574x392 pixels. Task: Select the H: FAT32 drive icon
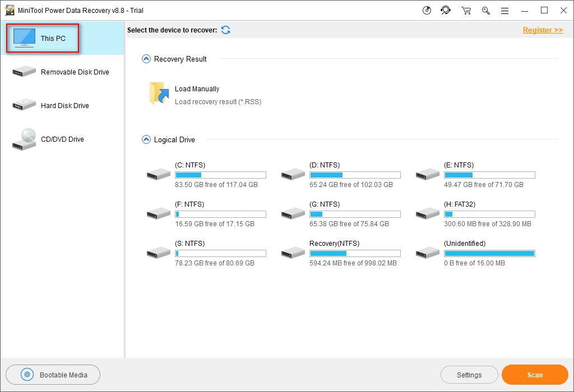(x=428, y=213)
